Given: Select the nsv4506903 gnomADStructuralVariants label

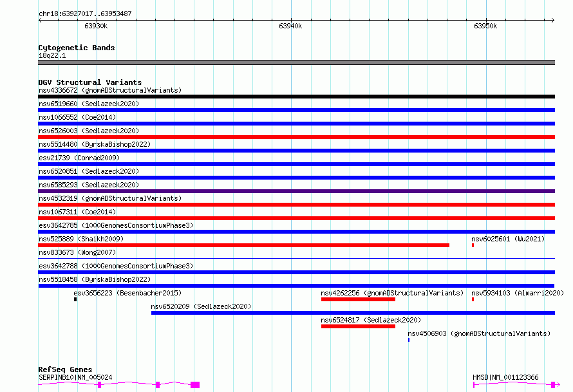Looking at the screenshot, I should (x=479, y=333).
